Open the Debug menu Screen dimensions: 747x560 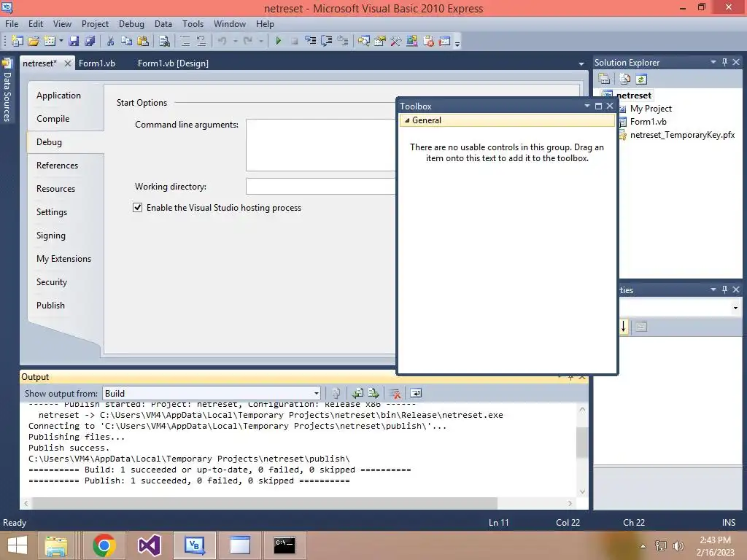pos(131,24)
